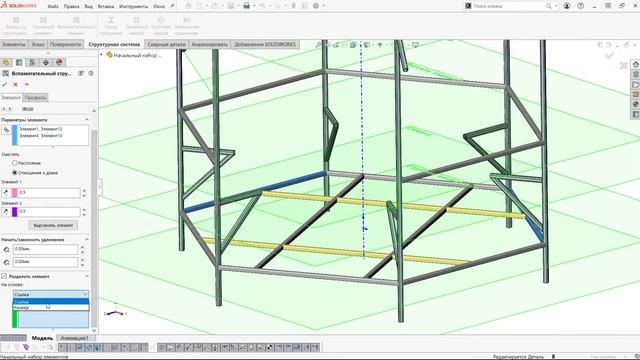This screenshot has height=360, width=640.
Task: Switch to the Эскиз tab
Action: 38,44
